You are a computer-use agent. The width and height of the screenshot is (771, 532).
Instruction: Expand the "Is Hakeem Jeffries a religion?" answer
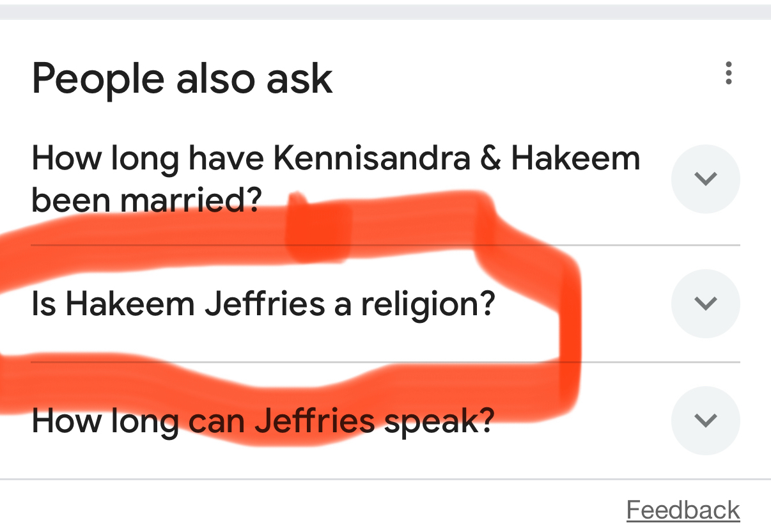[705, 303]
